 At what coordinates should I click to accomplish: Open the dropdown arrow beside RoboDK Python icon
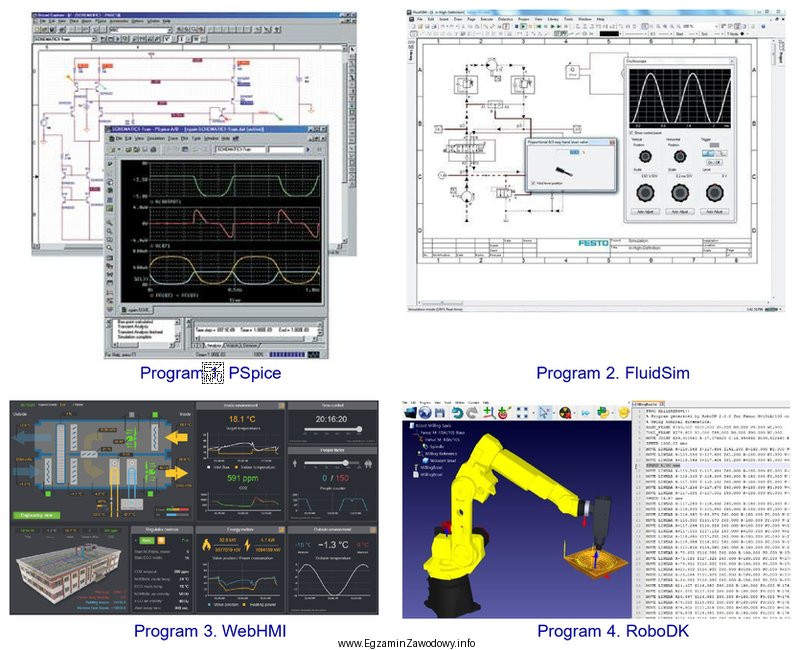click(613, 413)
